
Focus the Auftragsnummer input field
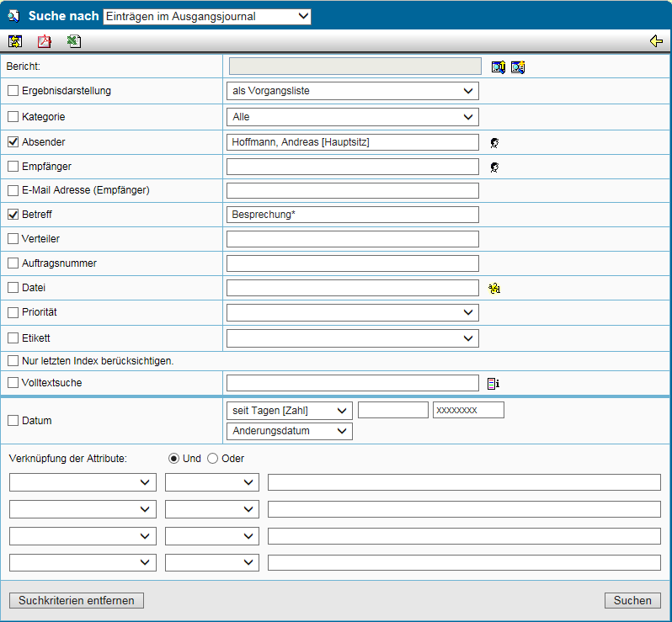(353, 263)
